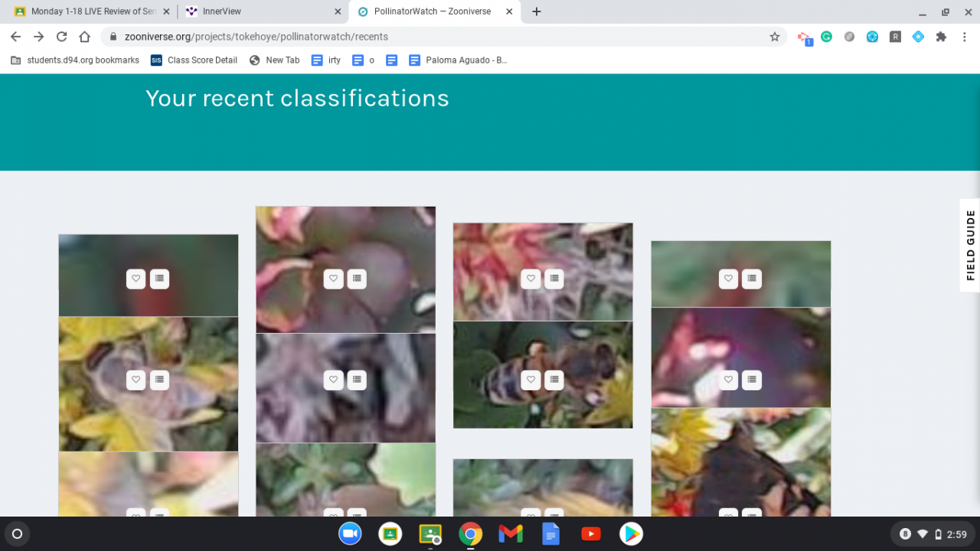
Task: Favorite the gray blurry insect image
Action: [333, 380]
